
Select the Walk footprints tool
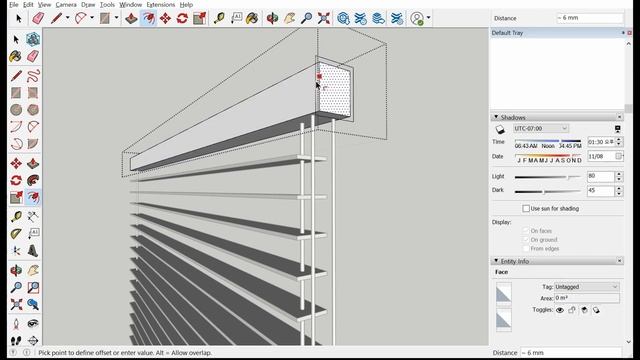point(16,340)
